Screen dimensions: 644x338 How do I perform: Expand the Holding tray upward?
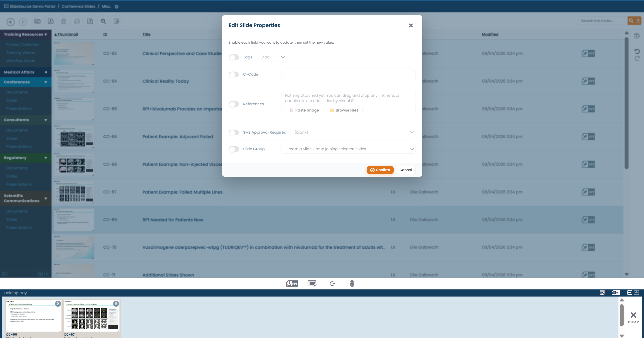[x=636, y=292]
